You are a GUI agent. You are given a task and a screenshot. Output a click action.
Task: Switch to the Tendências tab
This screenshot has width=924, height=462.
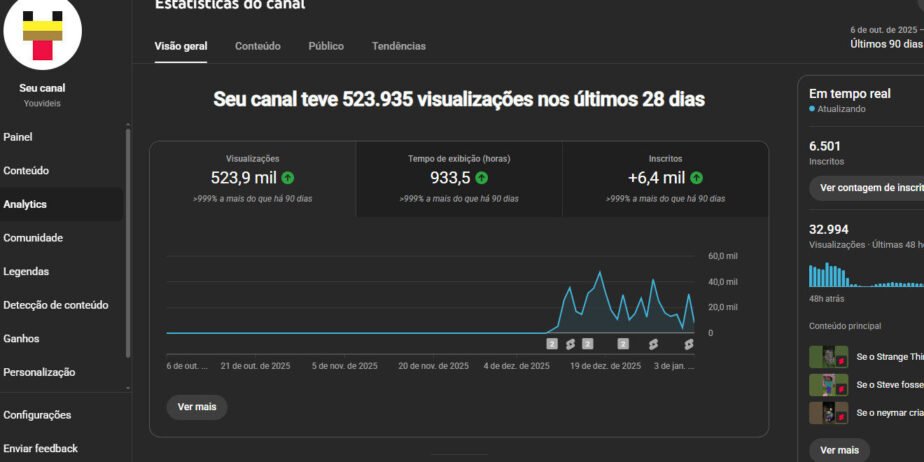click(398, 46)
